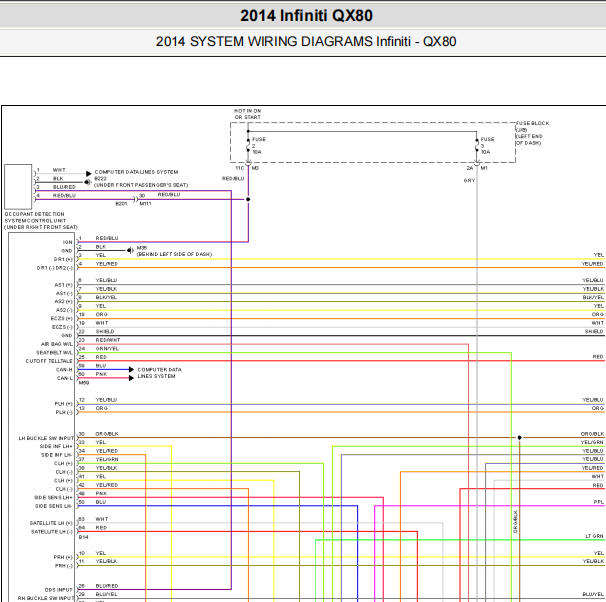Click the '11C' connector pin label
Image resolution: width=606 pixels, height=602 pixels.
pos(240,168)
